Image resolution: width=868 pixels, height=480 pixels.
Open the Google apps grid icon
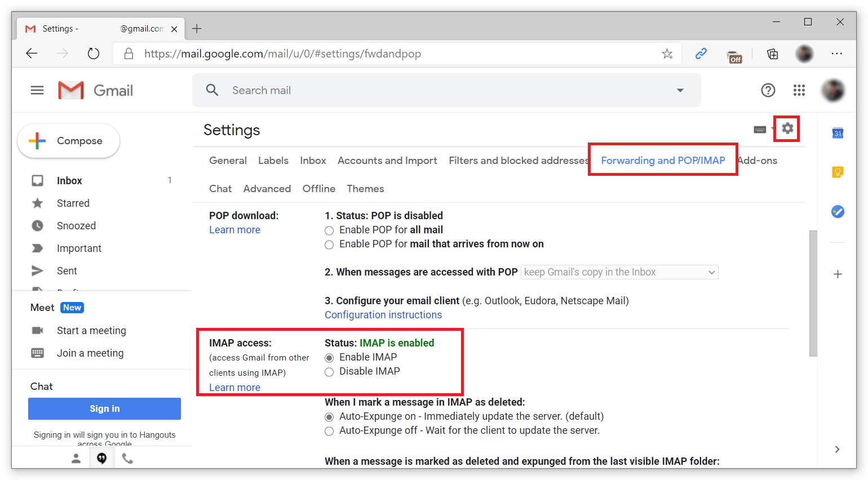[x=799, y=90]
